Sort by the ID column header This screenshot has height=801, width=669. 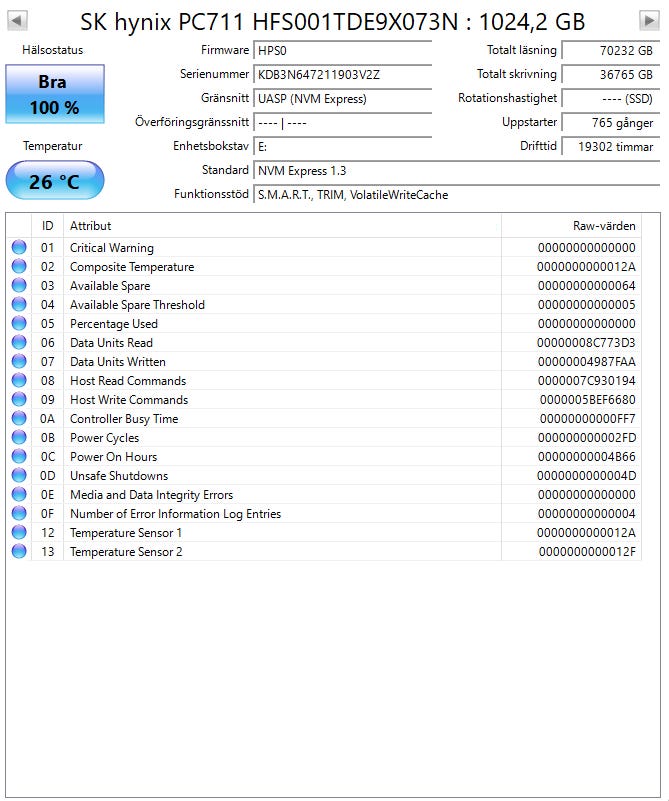(47, 226)
